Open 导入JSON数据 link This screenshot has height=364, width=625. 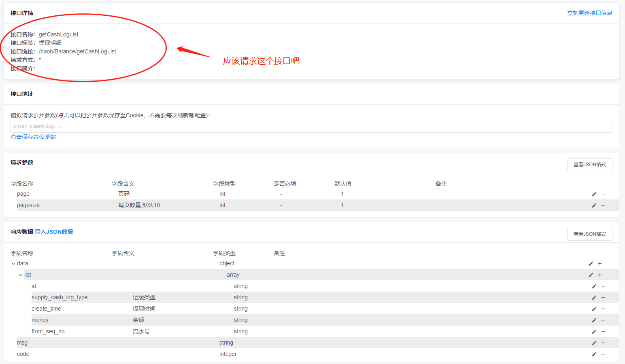coord(54,232)
